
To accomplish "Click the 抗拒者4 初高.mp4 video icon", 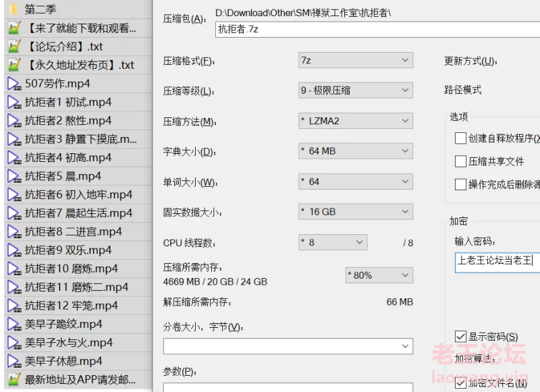I will coord(14,158).
